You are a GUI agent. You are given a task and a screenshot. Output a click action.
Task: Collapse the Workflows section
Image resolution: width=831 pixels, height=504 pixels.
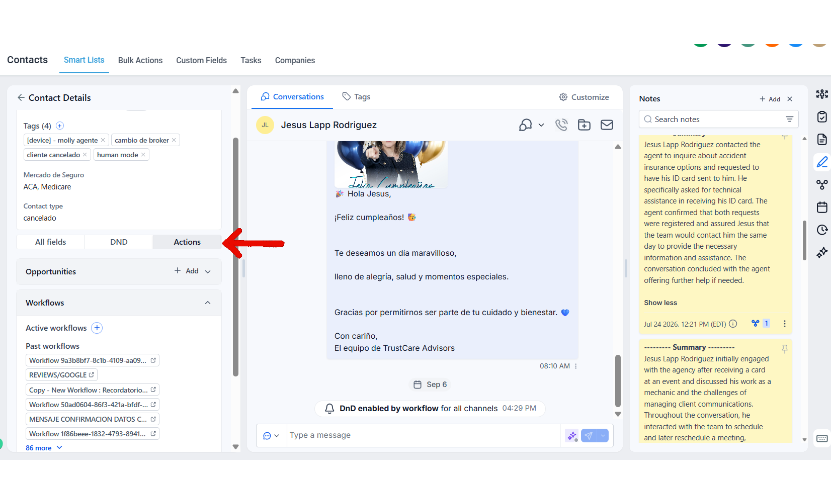[208, 303]
